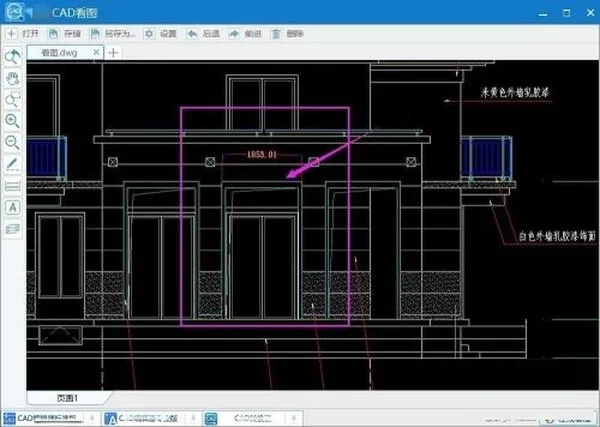
Task: Click the 后退 (Back) arrow icon
Action: [x=192, y=34]
